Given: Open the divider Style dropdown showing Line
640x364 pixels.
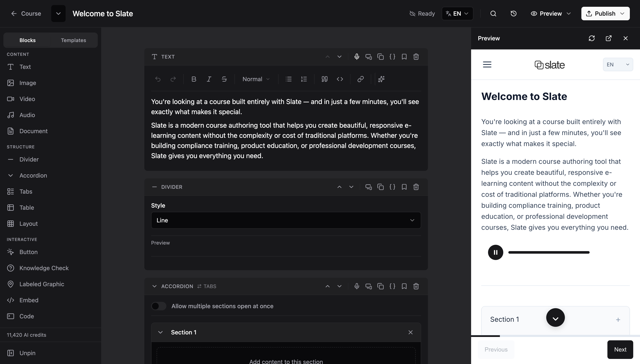Looking at the screenshot, I should pos(286,220).
